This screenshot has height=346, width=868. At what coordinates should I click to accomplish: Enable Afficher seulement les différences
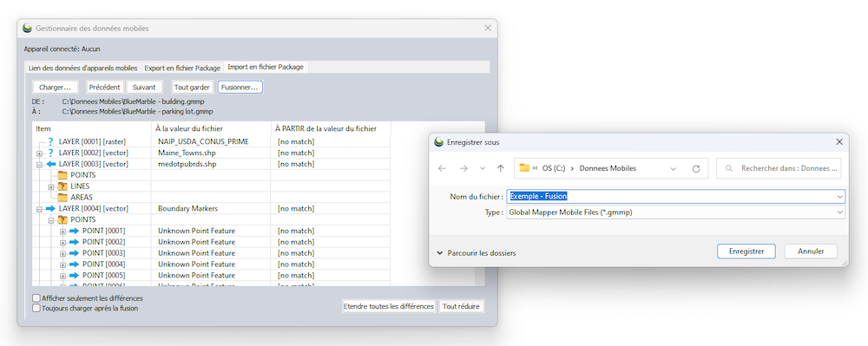[36, 298]
